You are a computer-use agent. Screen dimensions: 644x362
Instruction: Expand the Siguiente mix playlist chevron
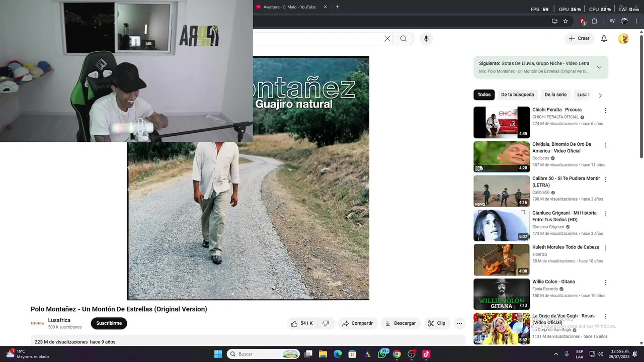599,67
